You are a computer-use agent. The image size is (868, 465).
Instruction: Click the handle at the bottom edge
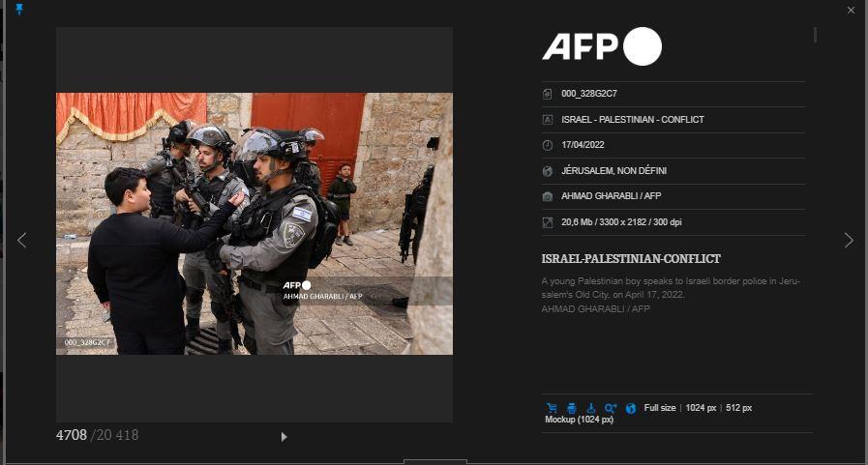coord(435,462)
